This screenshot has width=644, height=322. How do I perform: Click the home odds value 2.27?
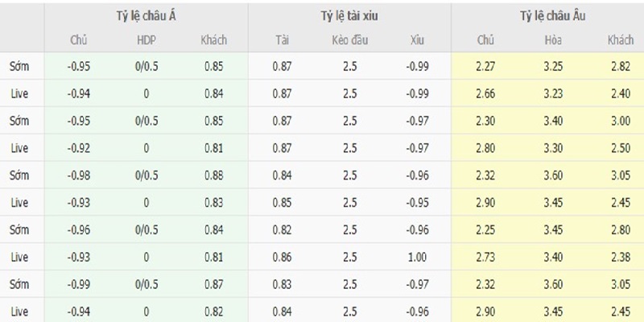[485, 66]
